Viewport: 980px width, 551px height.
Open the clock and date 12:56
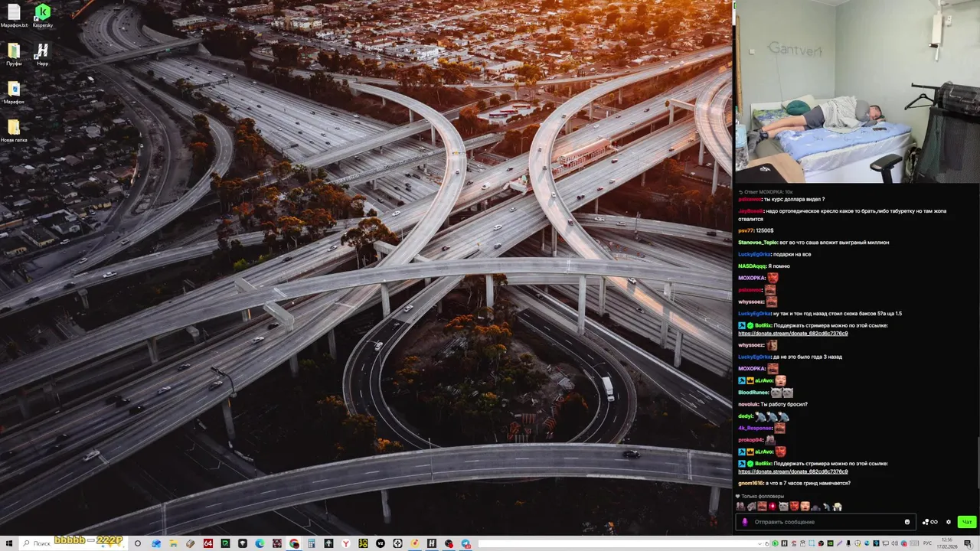coord(947,543)
